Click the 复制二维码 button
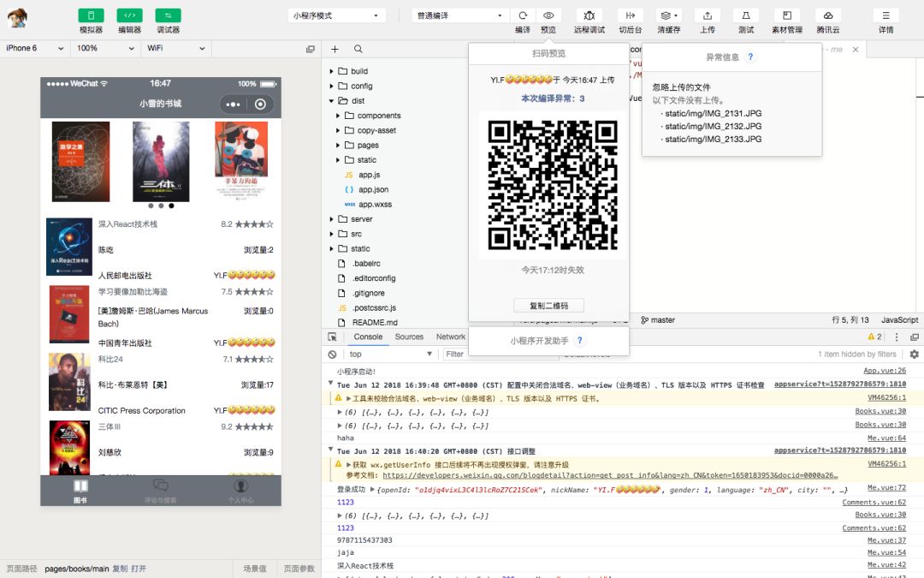Image resolution: width=924 pixels, height=578 pixels. pos(548,306)
